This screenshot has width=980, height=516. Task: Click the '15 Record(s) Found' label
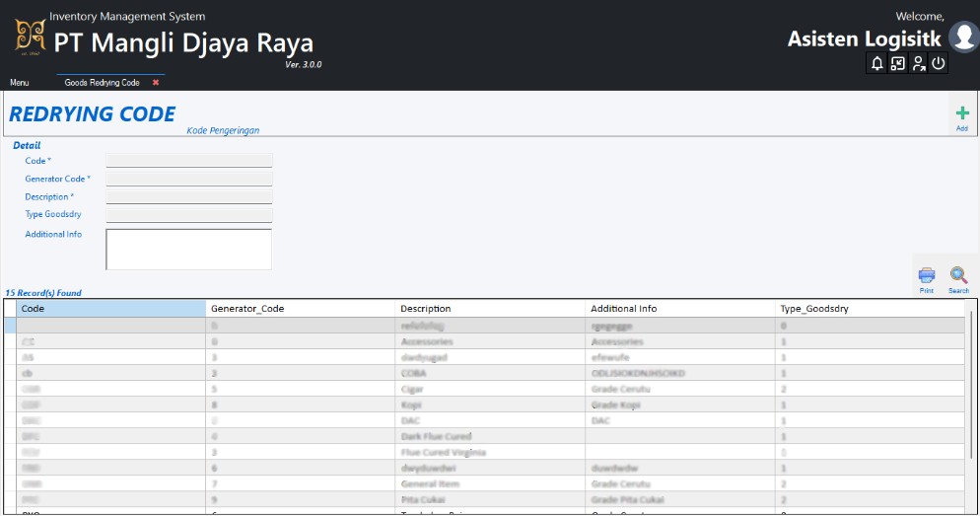[x=43, y=293]
